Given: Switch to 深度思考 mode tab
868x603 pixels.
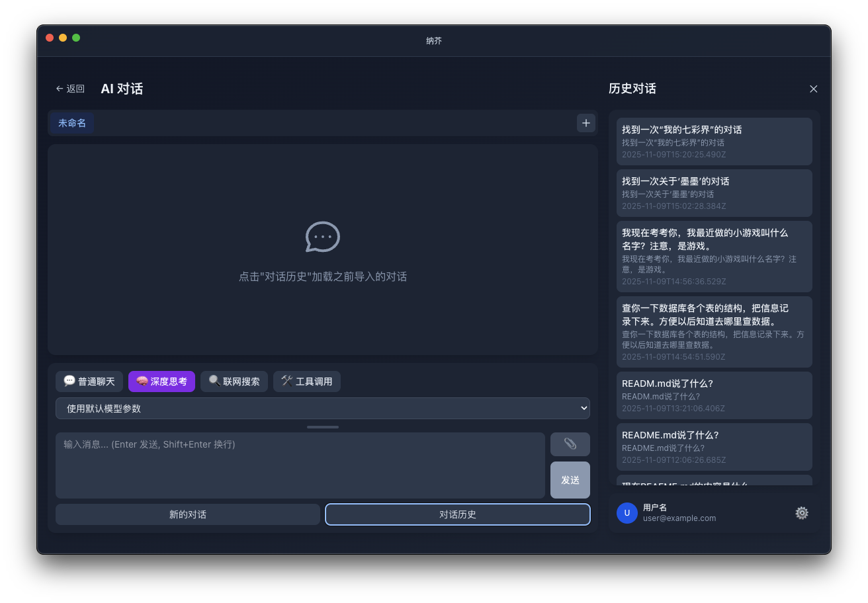Looking at the screenshot, I should (x=161, y=381).
